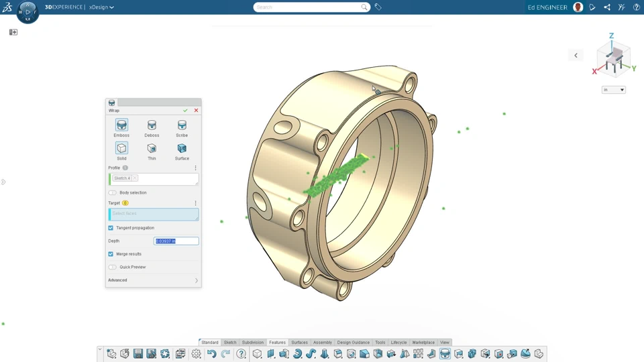Open the Help question mark icon in toolbar
Screen dimensions: 644x362
[x=241, y=354]
